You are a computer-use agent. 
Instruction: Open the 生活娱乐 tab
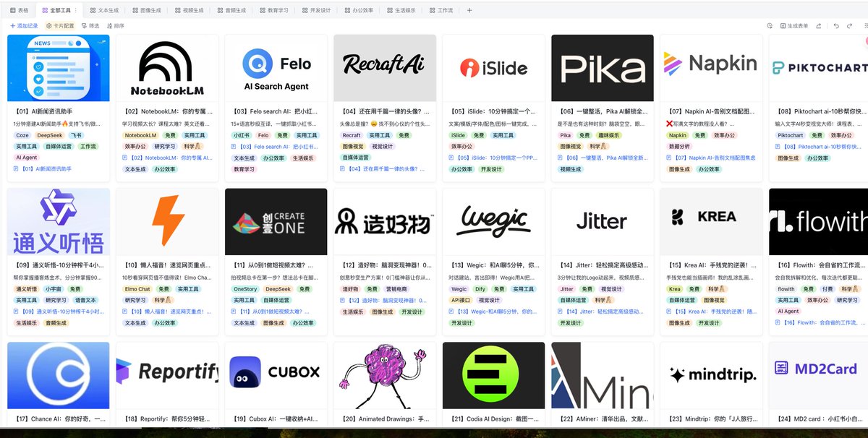click(401, 11)
